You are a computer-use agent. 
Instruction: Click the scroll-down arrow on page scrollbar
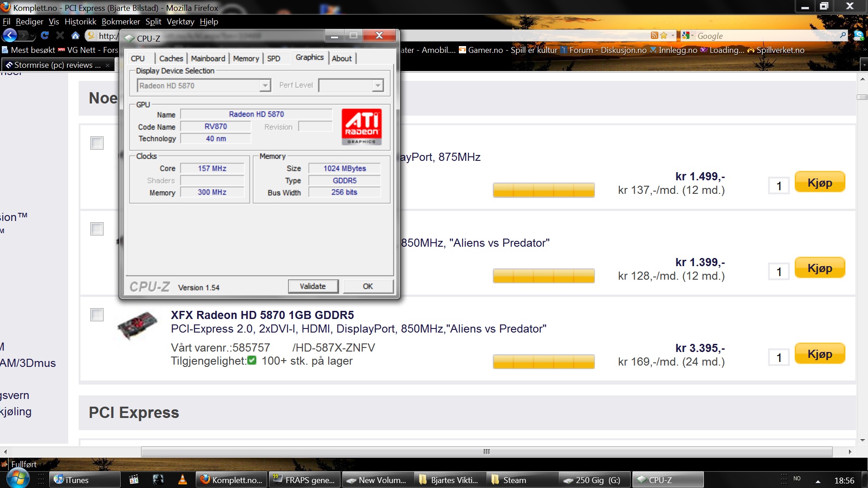(863, 440)
